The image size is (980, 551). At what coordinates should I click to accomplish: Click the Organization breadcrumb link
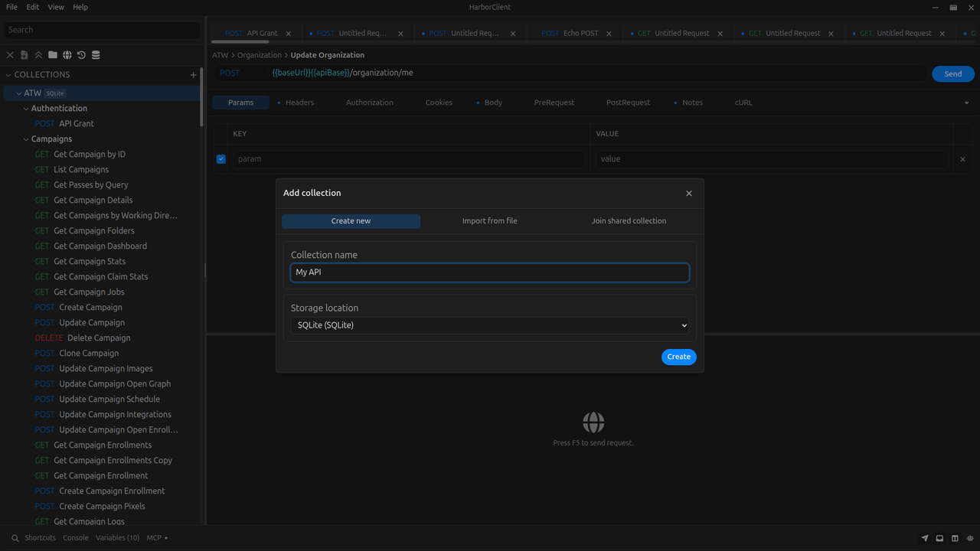[260, 55]
